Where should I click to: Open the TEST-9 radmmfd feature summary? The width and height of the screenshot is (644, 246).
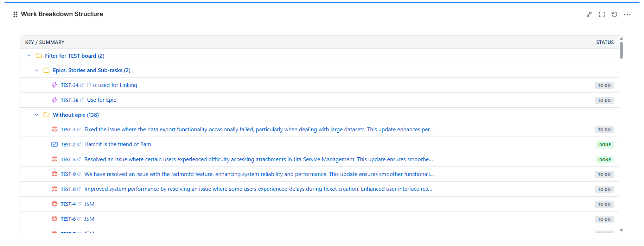[259, 174]
